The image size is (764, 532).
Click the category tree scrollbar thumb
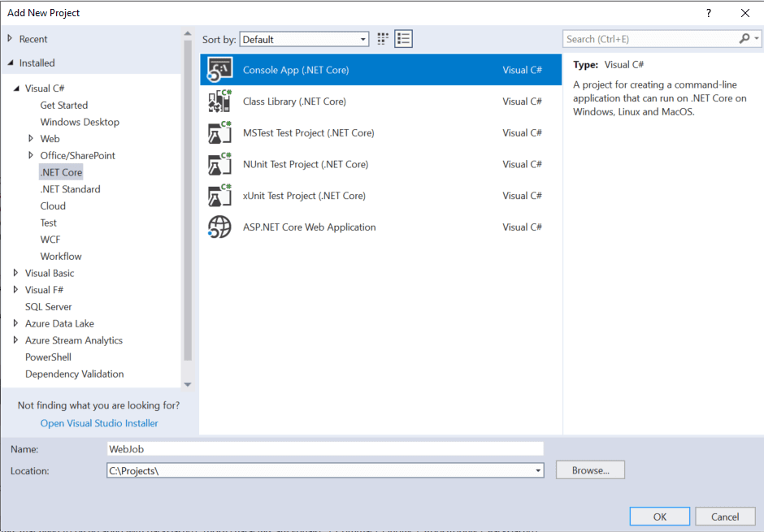pyautogui.click(x=188, y=201)
